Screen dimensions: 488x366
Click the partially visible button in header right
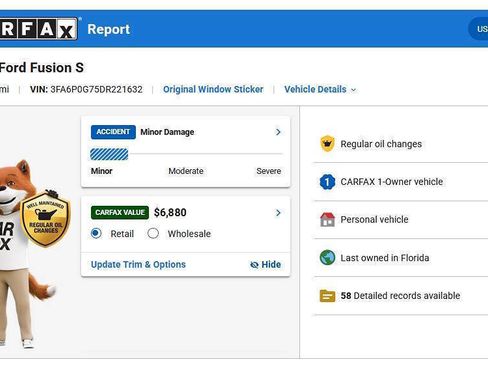point(478,29)
